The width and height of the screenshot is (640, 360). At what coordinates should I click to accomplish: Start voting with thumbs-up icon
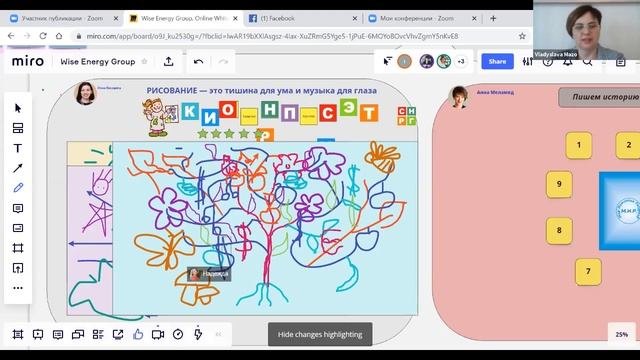coord(138,334)
